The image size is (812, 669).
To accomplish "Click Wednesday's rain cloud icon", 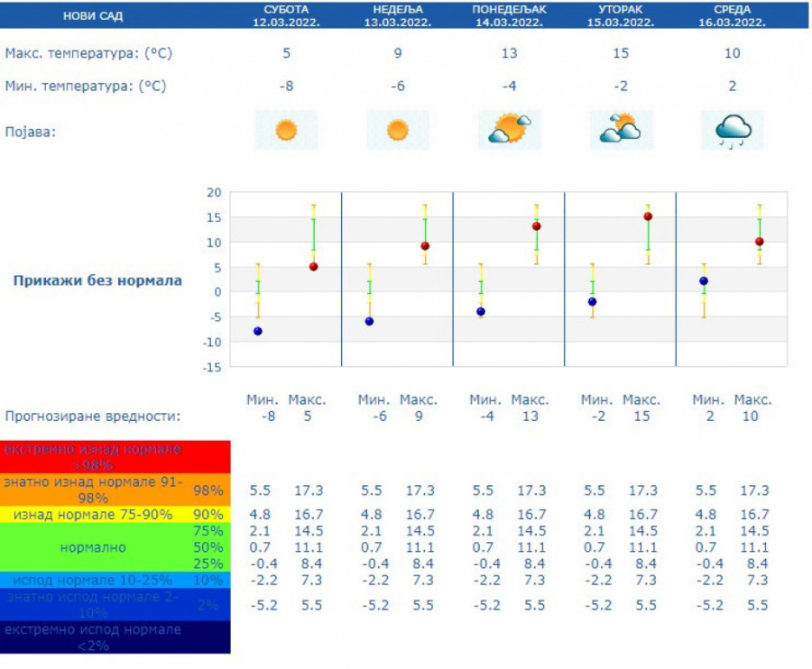I will (x=732, y=130).
